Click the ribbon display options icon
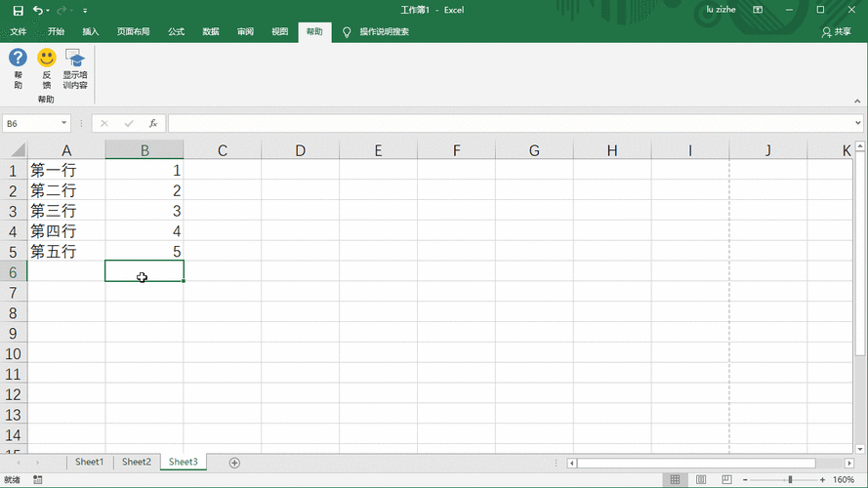 coord(758,10)
